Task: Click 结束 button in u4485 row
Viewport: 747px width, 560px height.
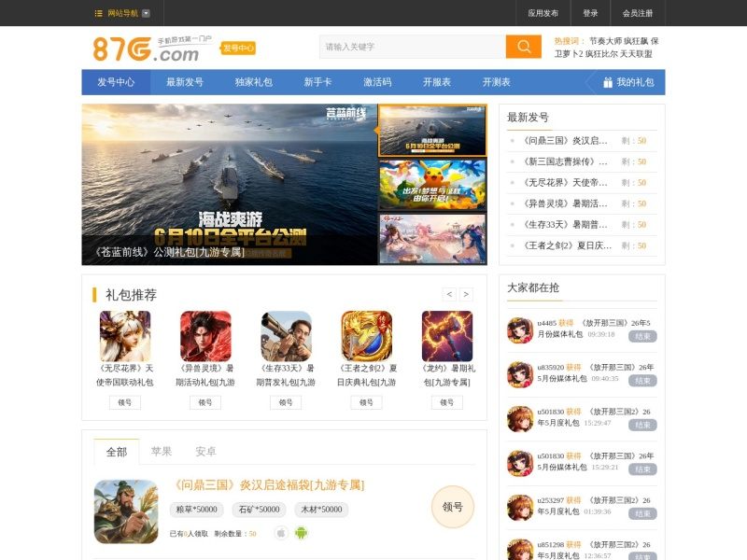Action: 642,336
